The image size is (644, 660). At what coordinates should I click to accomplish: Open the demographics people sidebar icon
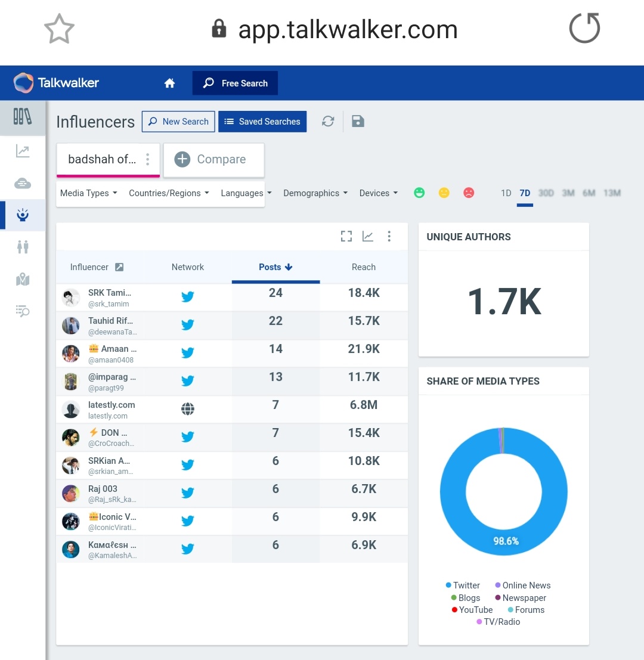pos(23,247)
